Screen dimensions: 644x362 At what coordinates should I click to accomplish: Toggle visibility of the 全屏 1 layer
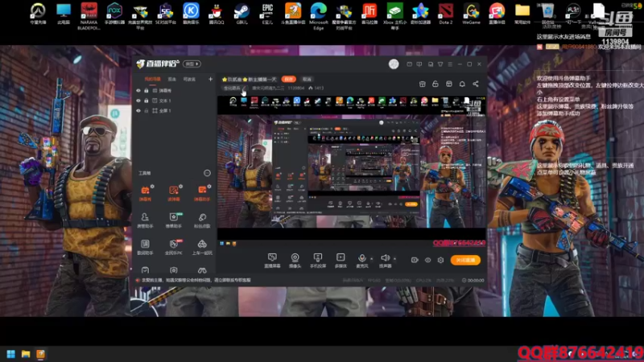pyautogui.click(x=138, y=111)
